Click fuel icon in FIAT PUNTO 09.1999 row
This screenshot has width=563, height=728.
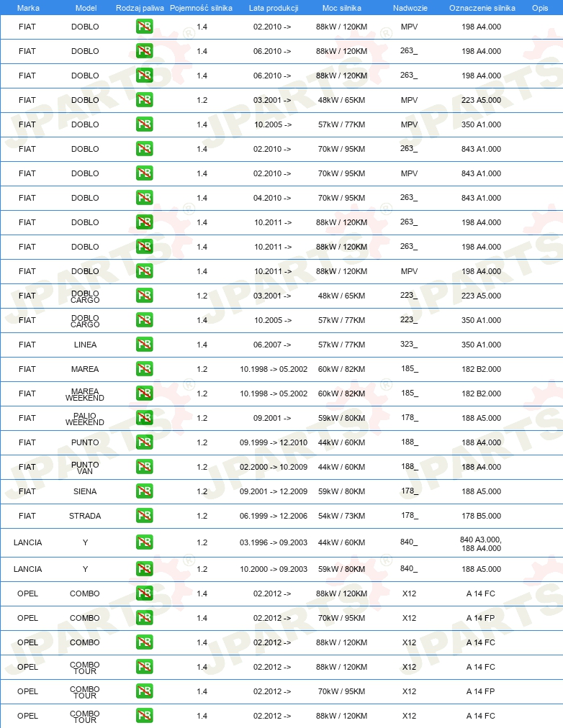pyautogui.click(x=145, y=442)
